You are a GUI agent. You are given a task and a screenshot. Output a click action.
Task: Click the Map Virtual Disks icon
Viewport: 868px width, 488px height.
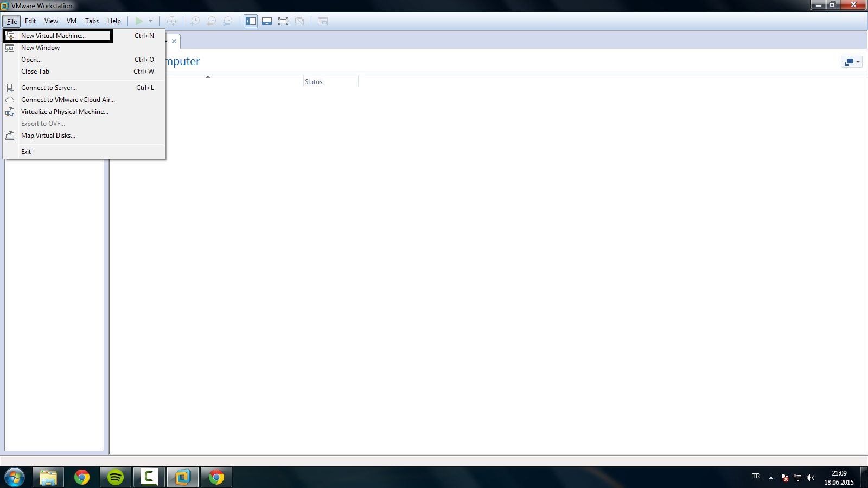pos(10,136)
